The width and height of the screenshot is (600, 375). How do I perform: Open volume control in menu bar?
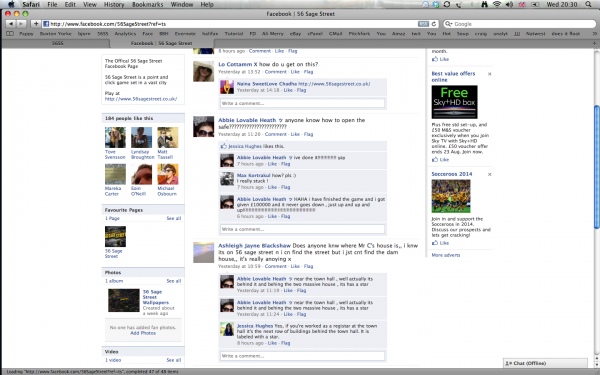509,4
